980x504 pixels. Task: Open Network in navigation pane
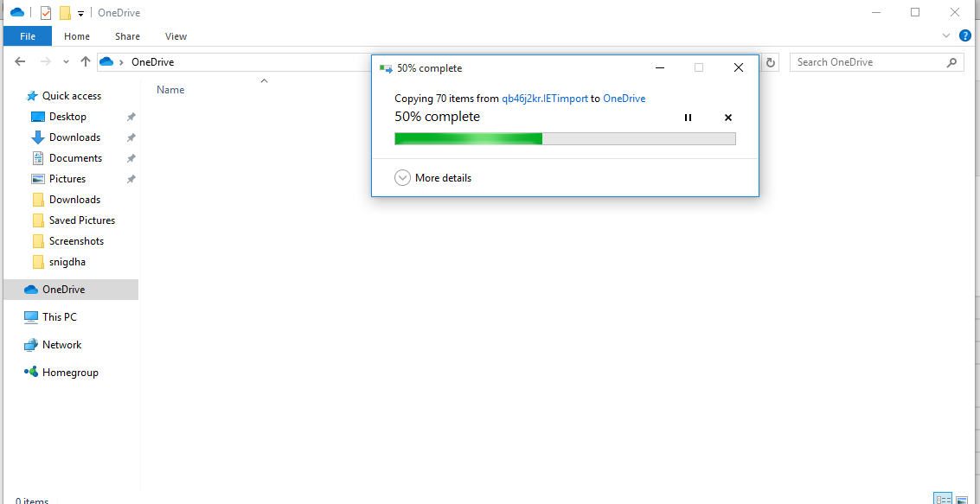click(x=62, y=345)
